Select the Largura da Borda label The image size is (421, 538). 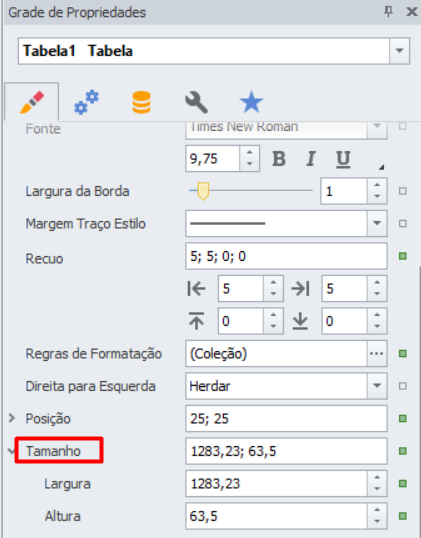click(x=78, y=191)
